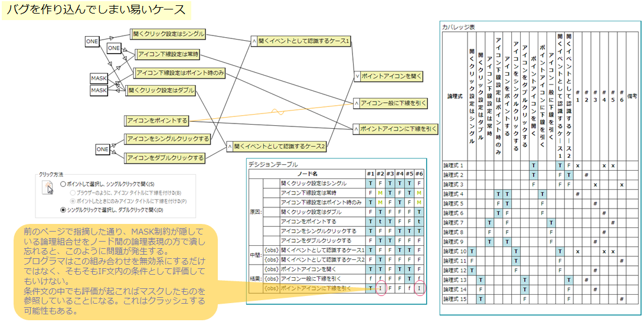Click row 論理式 7 in coverage table
This screenshot has height=322, width=644.
[x=541, y=222]
